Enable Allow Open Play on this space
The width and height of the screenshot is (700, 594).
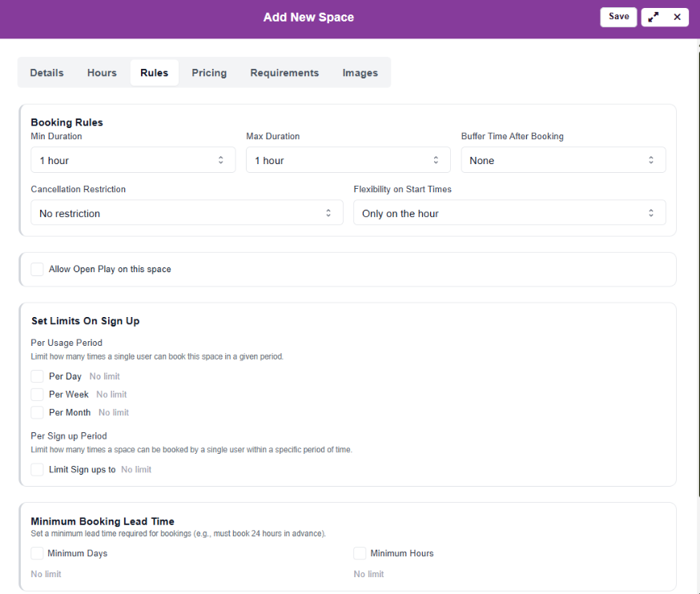point(38,270)
